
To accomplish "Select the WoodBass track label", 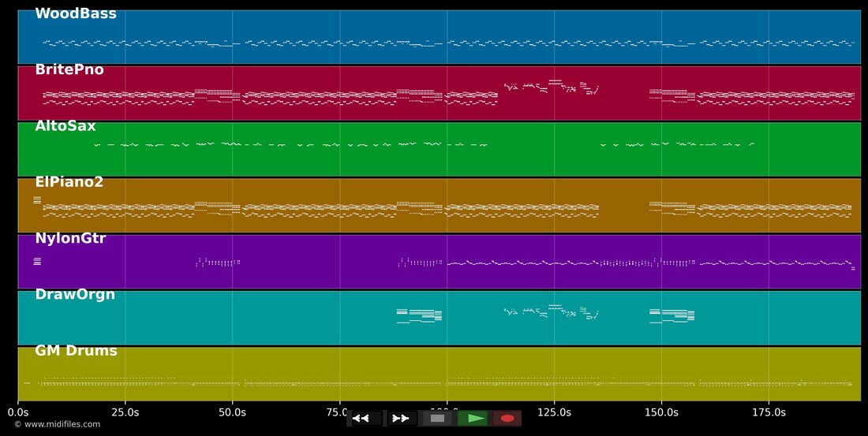I will [x=76, y=14].
